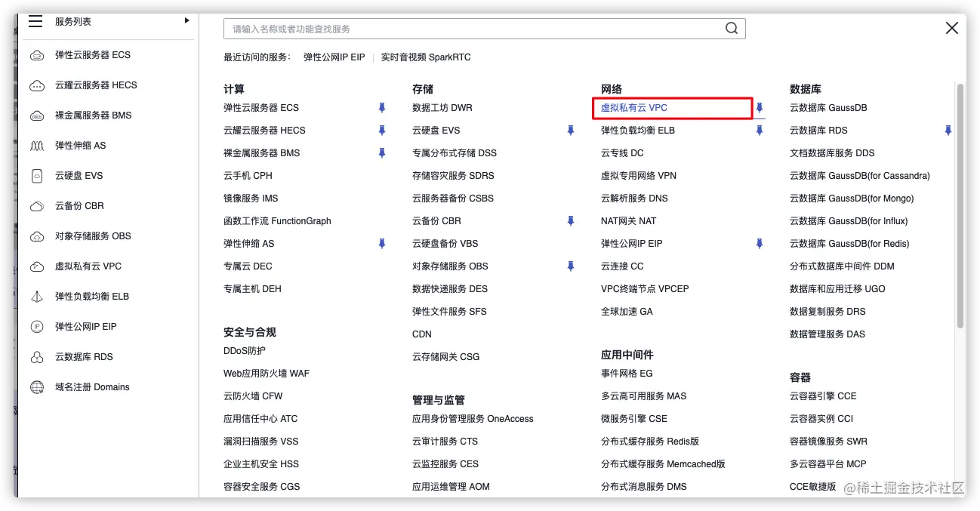Open 云连接 CC service
980x511 pixels.
pyautogui.click(x=622, y=266)
